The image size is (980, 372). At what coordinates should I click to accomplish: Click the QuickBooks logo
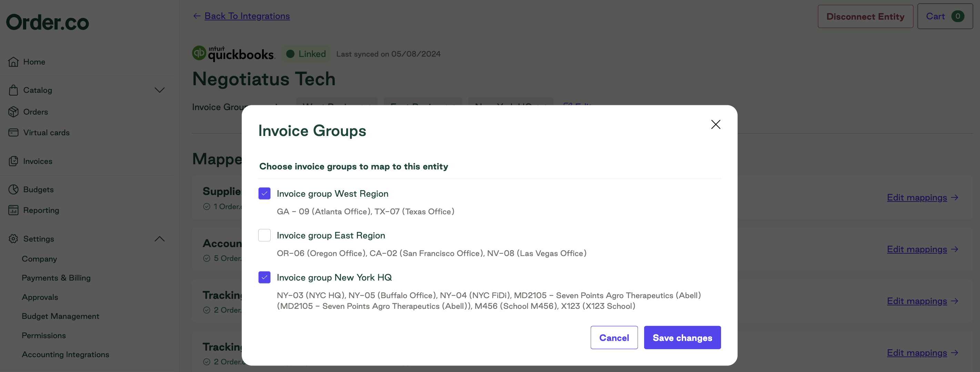[x=233, y=53]
